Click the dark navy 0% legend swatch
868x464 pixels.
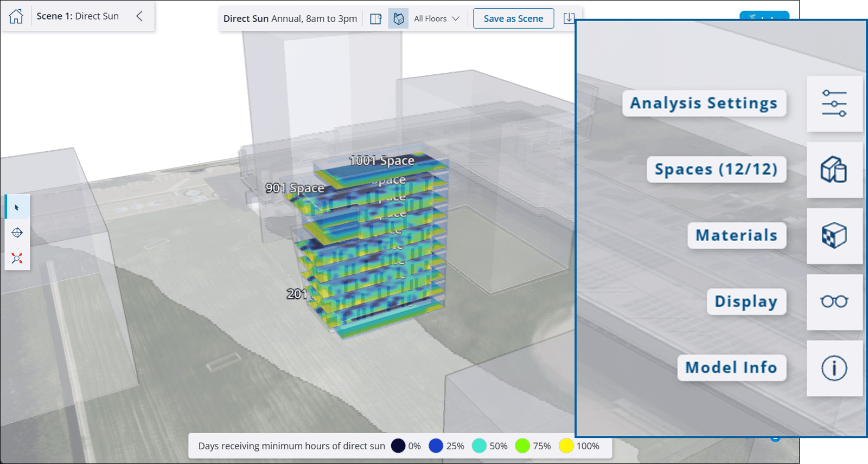(x=398, y=446)
